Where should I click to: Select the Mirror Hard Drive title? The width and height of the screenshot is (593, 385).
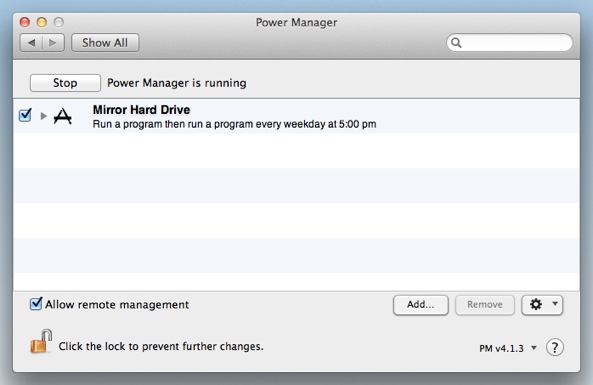[141, 110]
